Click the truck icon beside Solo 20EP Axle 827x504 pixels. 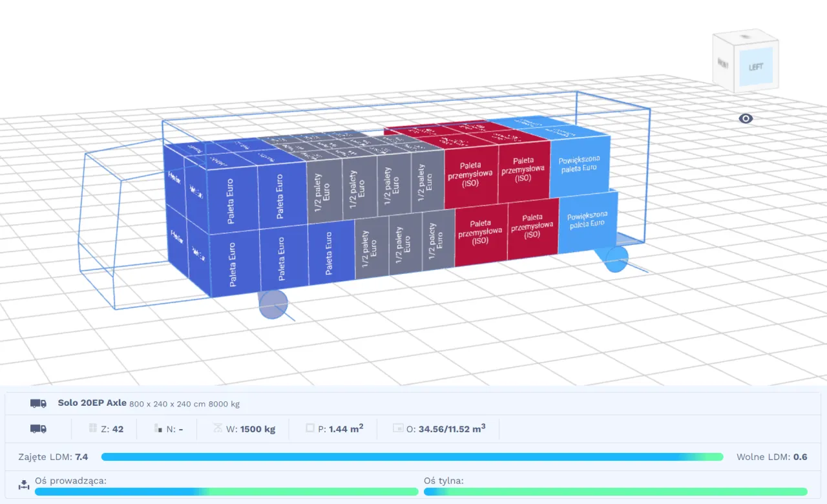[x=38, y=404]
